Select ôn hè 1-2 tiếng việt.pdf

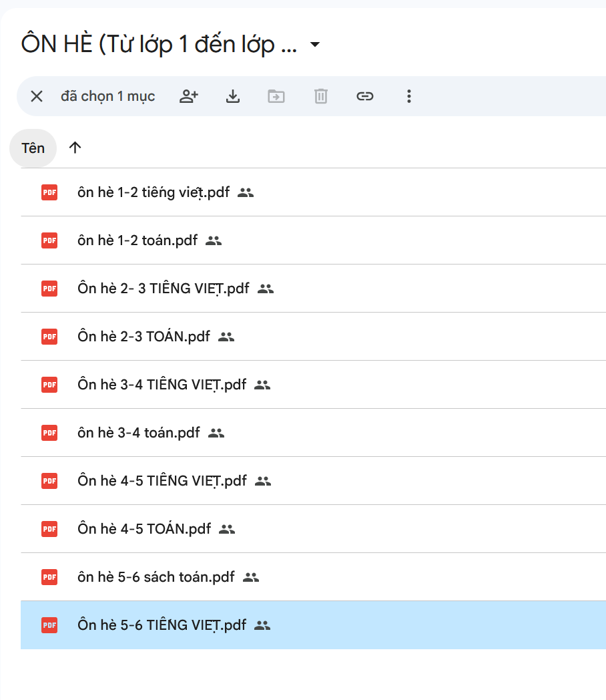pos(153,192)
